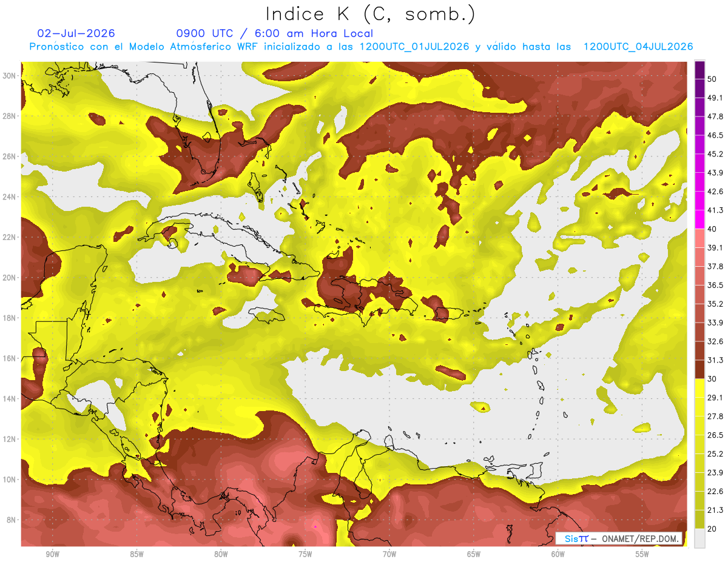
Task: Click the legend value '30'
Action: tap(713, 379)
